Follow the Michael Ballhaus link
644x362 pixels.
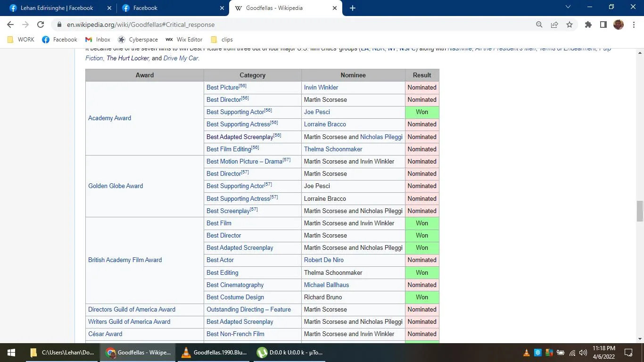click(x=327, y=285)
